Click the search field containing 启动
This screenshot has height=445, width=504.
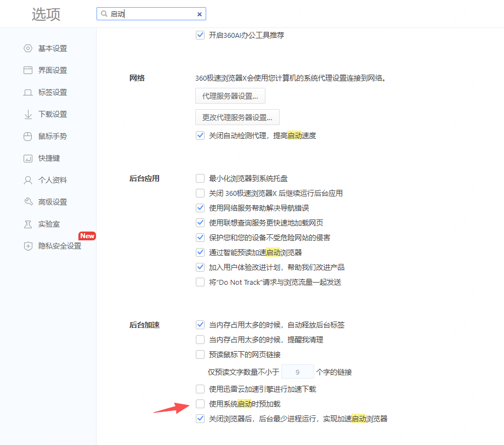pyautogui.click(x=151, y=14)
